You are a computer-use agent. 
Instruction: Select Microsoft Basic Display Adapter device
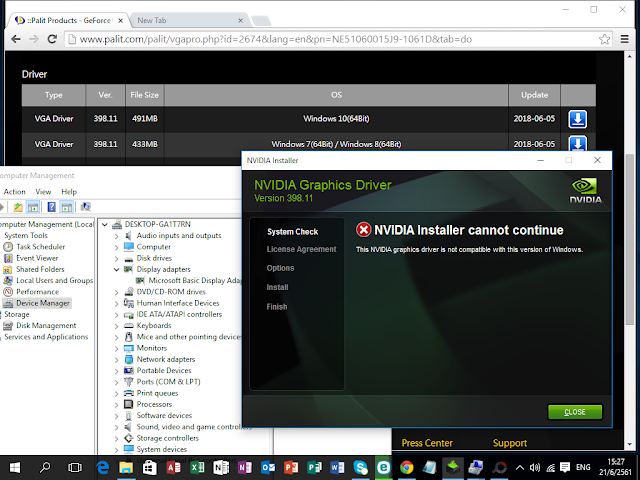tap(189, 280)
